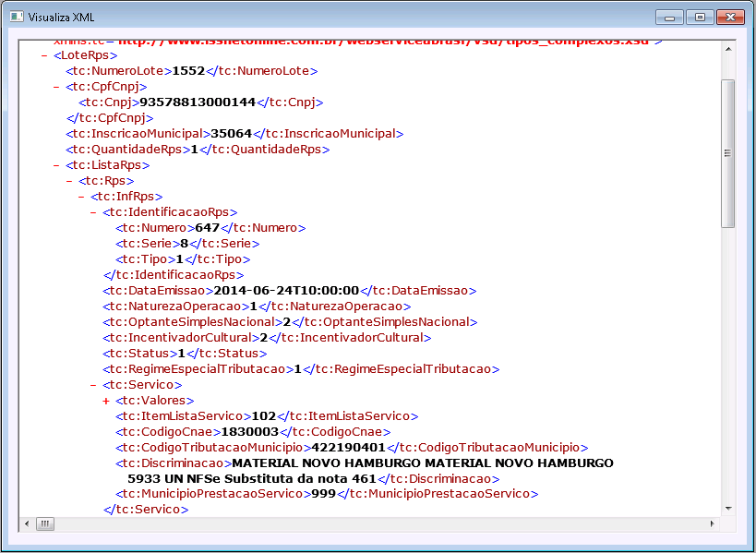This screenshot has height=553, width=756.
Task: Click the closing /tc:CpfCnpj tag
Action: tap(110, 118)
